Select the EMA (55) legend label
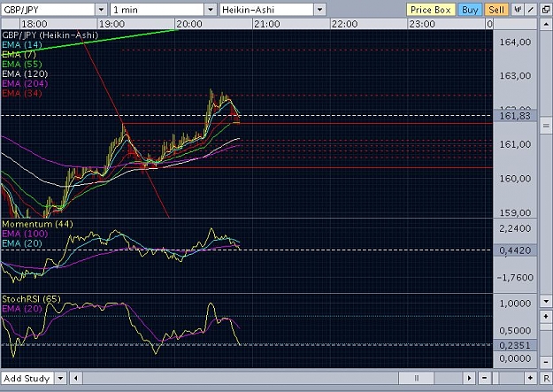The image size is (553, 392). (x=22, y=64)
